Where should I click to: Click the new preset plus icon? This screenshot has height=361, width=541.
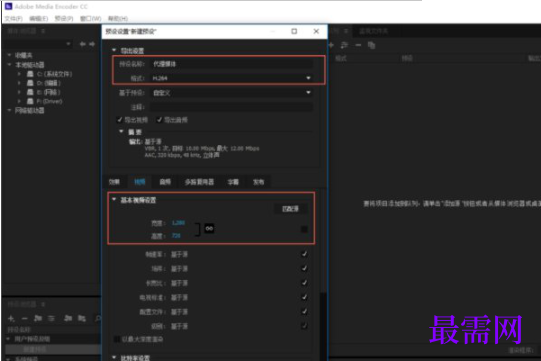point(11,318)
